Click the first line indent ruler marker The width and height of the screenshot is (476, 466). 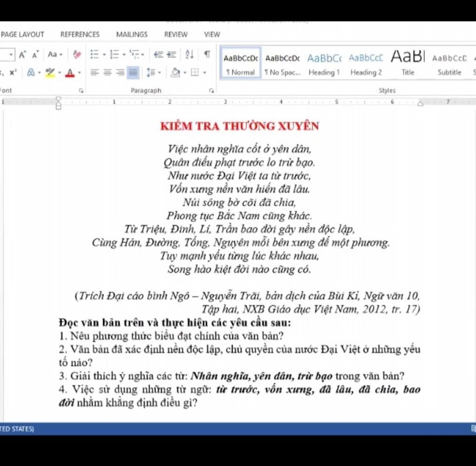pyautogui.click(x=58, y=99)
